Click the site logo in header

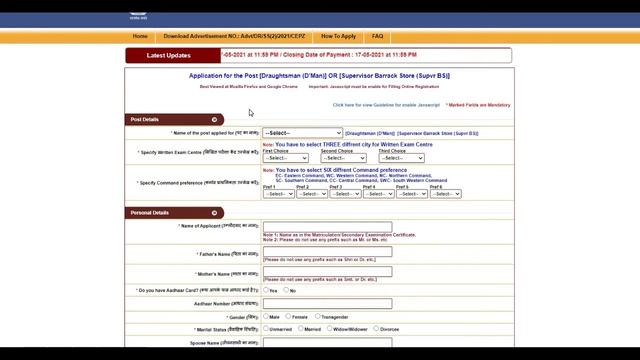click(138, 16)
